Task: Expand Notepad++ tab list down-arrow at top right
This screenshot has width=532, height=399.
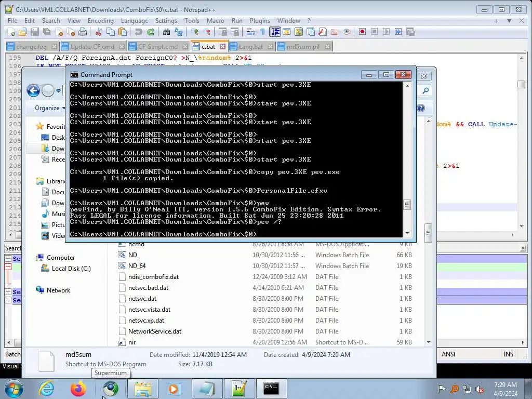Action: click(509, 21)
